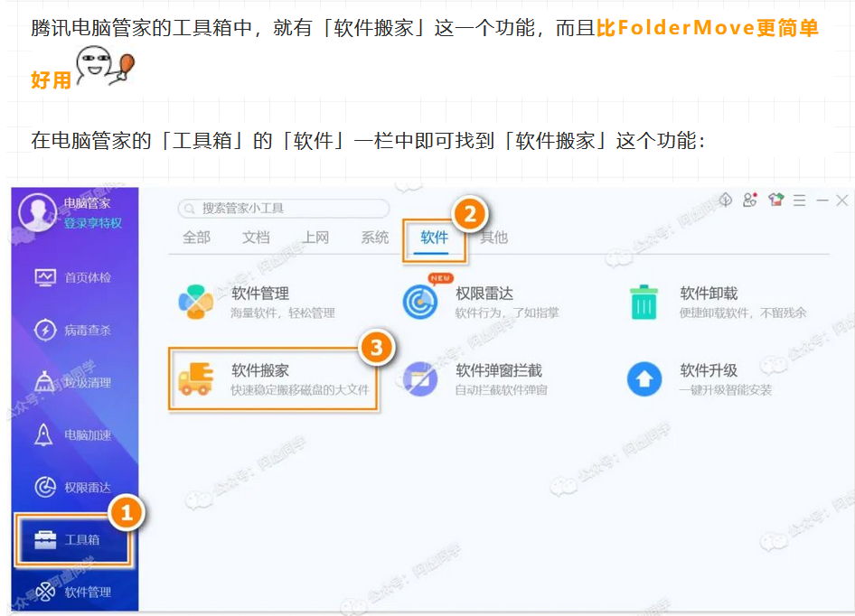
Task: Switch to the 软件 tab
Action: pyautogui.click(x=434, y=238)
